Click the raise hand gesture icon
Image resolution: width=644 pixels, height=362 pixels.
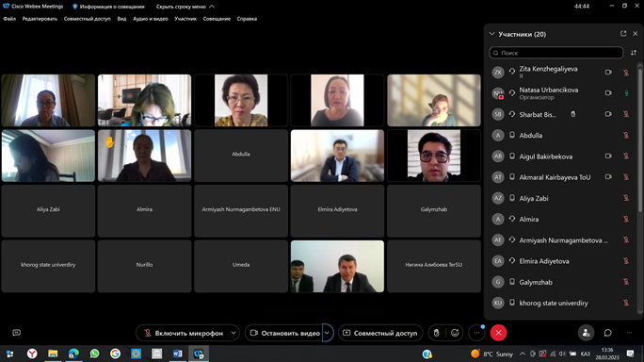point(437,333)
